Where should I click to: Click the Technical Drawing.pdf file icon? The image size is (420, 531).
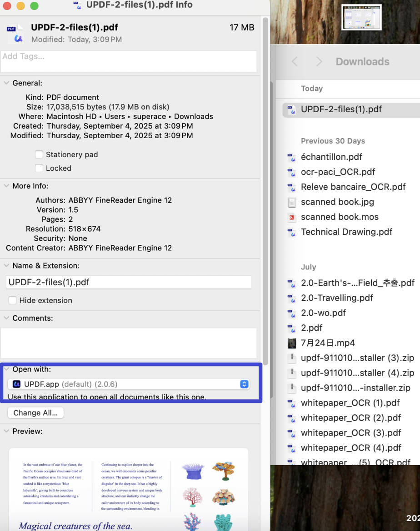pyautogui.click(x=291, y=232)
